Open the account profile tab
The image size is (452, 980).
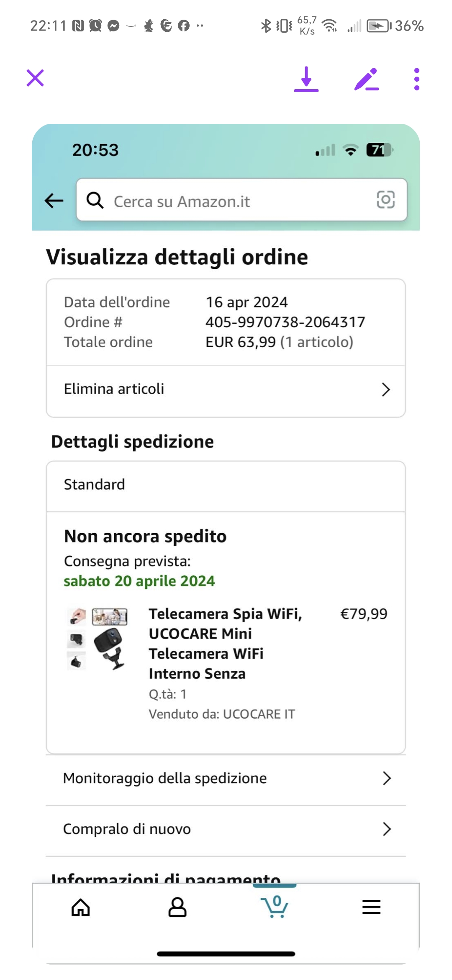pos(177,908)
